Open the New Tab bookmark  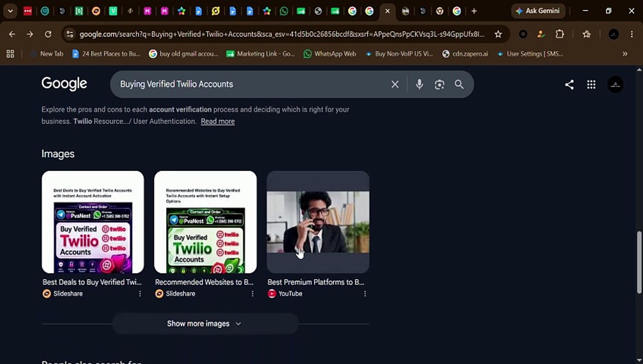point(47,54)
